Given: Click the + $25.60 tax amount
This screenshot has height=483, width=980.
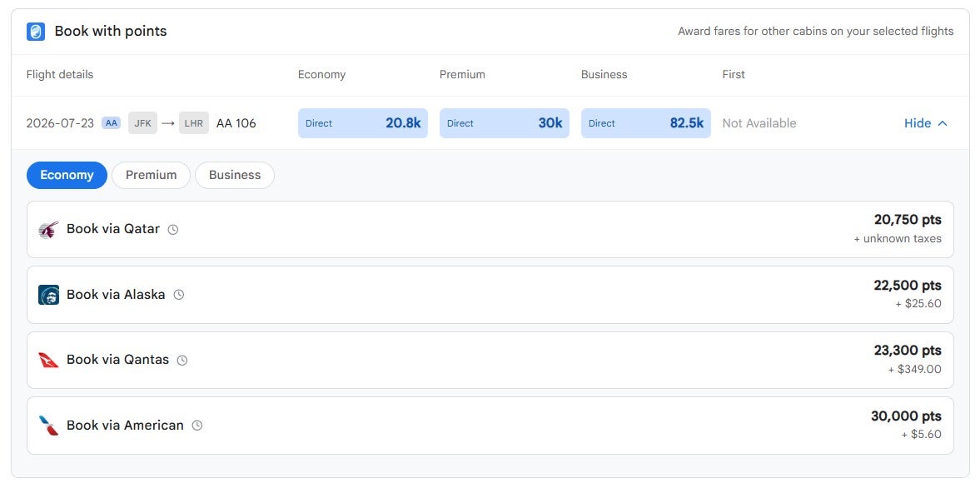Looking at the screenshot, I should pos(918,304).
